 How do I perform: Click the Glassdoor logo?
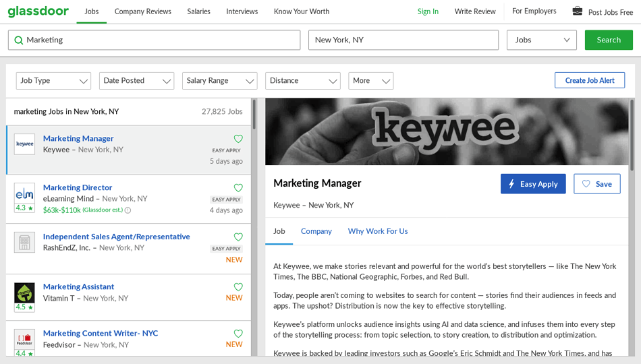[38, 11]
